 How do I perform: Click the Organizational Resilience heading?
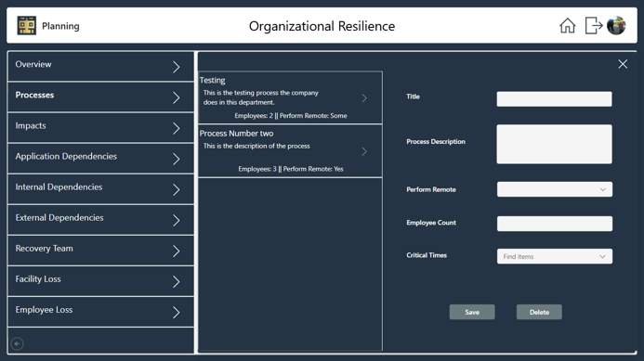[322, 26]
